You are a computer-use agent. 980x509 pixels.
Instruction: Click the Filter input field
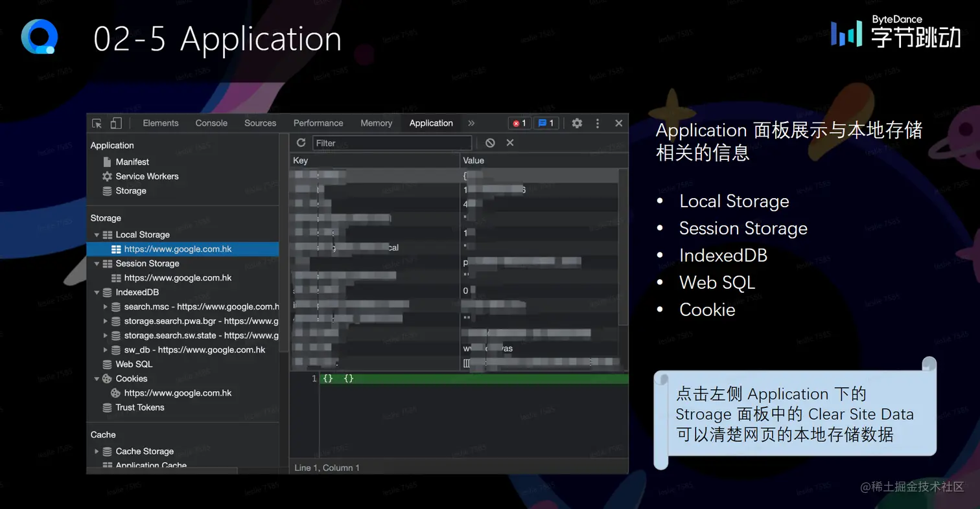pyautogui.click(x=392, y=143)
